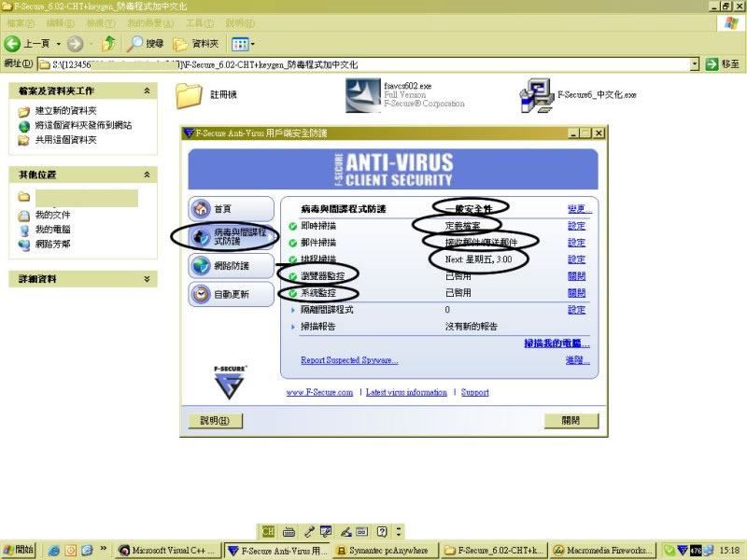Open 病毒與間諜程式防護 section in F-Secure
This screenshot has height=560, width=747.
[231, 237]
